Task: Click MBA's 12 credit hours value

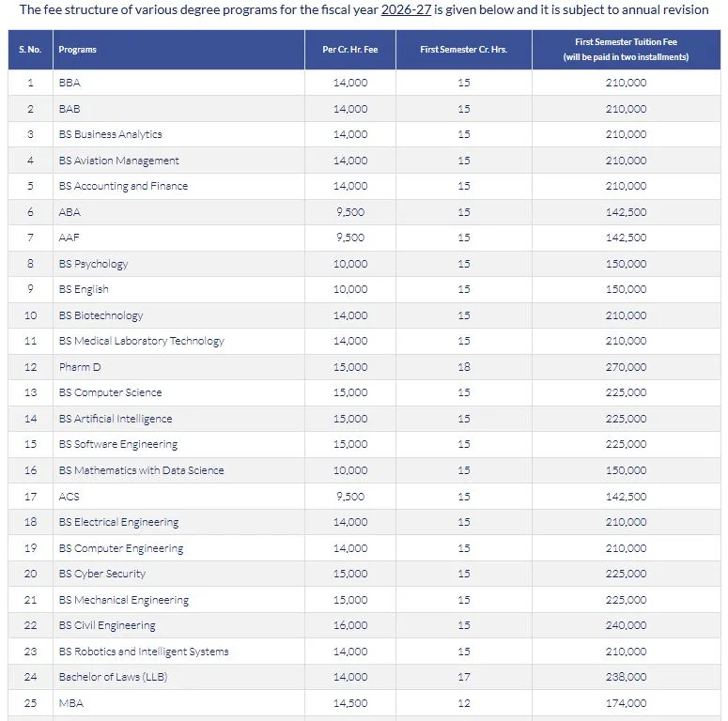Action: [464, 703]
